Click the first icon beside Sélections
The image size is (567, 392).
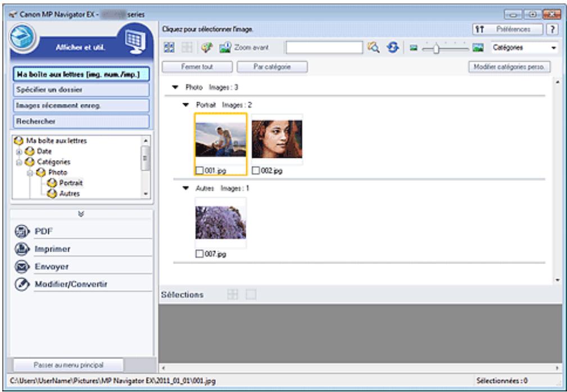point(233,294)
